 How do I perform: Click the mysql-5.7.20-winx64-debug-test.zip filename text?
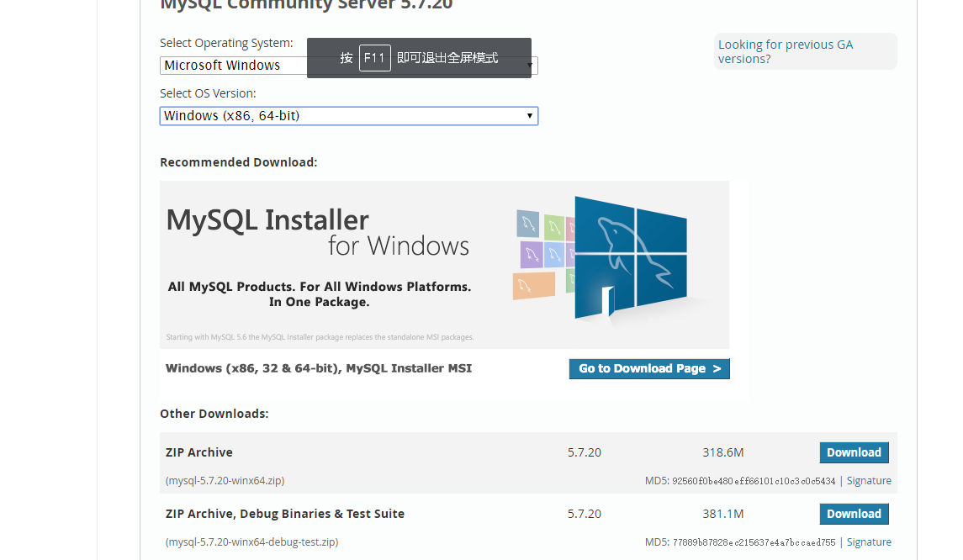[252, 542]
